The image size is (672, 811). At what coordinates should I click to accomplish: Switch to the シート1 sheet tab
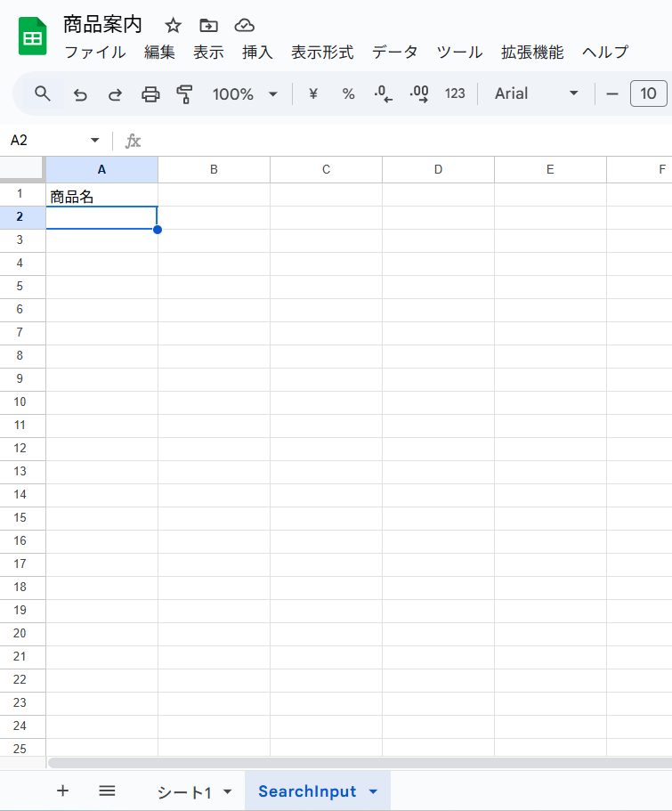tap(184, 792)
